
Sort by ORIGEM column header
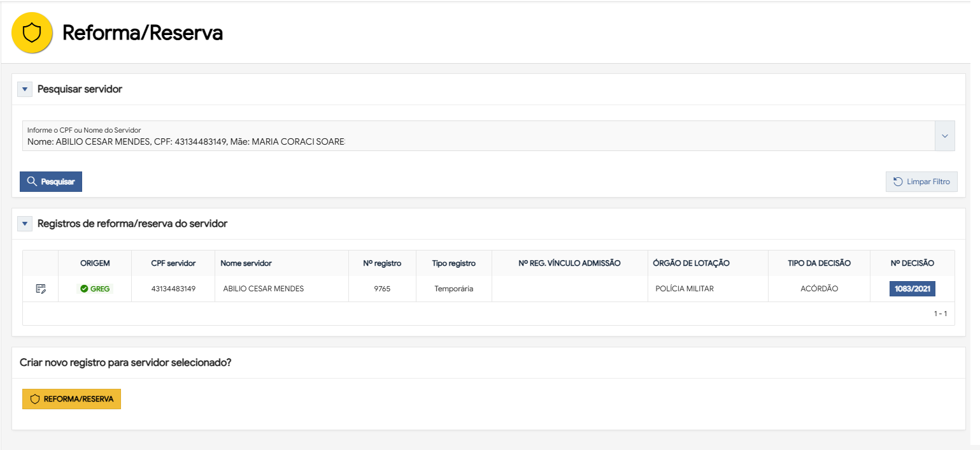click(95, 263)
